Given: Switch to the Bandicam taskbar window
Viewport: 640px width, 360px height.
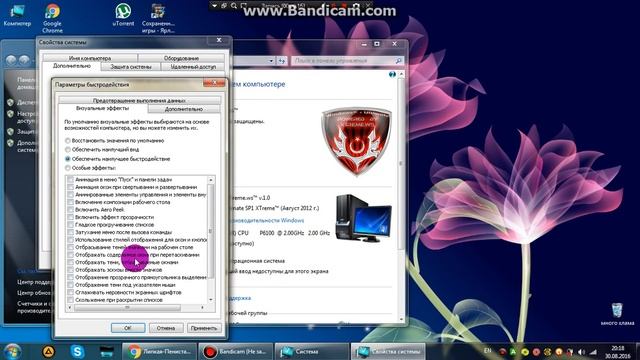Looking at the screenshot, I should [236, 351].
